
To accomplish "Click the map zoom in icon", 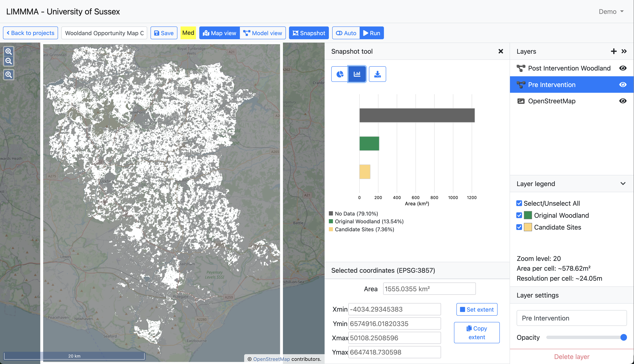I will point(9,51).
